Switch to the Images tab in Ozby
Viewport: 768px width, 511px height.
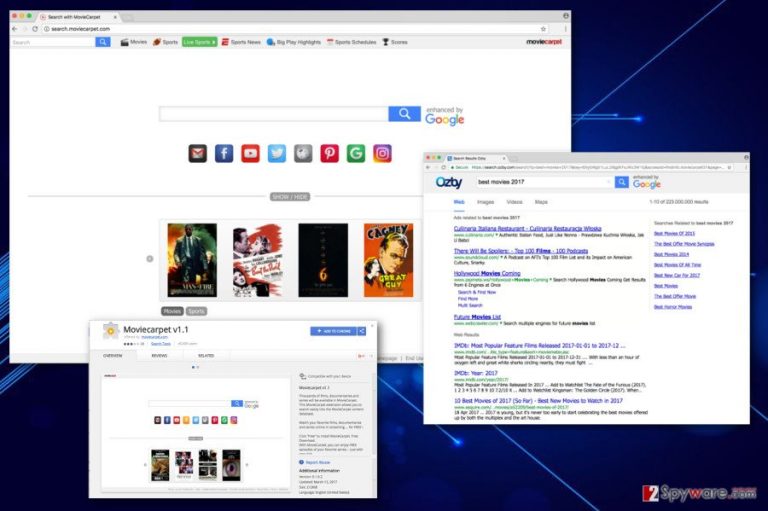tap(485, 202)
